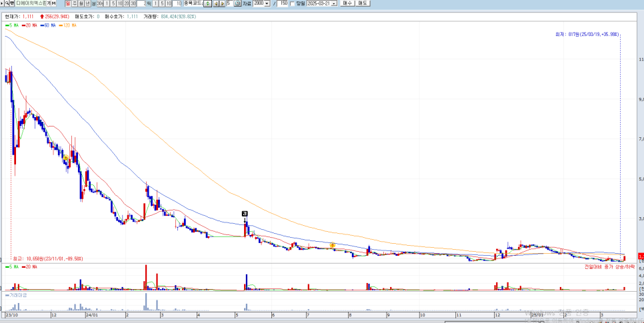This screenshot has width=644, height=323.
Task: Click the custom minute field showing 2
Action: click(x=142, y=3)
